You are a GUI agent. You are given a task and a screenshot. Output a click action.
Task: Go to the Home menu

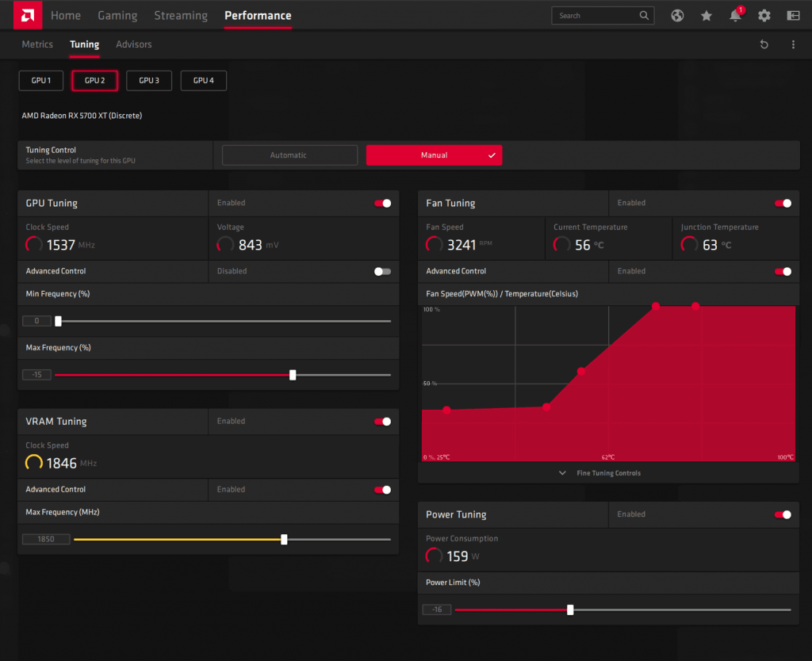66,16
